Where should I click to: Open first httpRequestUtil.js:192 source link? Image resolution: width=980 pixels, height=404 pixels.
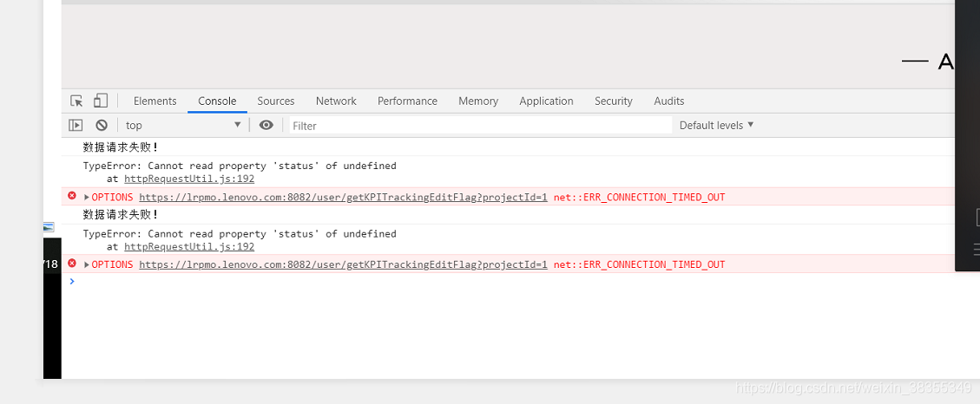[x=189, y=179]
